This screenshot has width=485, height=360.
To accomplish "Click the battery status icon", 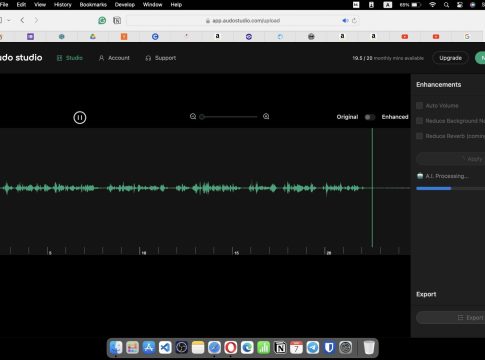I will pyautogui.click(x=416, y=5).
